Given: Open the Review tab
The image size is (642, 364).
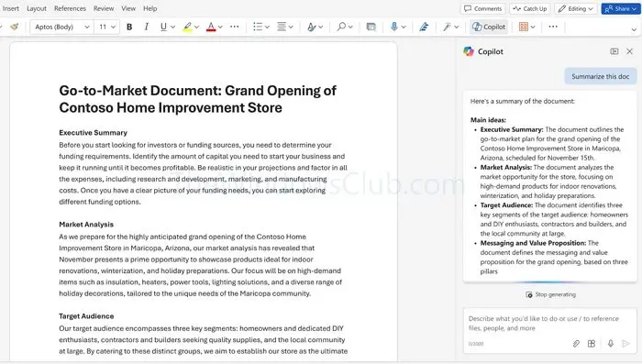Looking at the screenshot, I should [104, 8].
